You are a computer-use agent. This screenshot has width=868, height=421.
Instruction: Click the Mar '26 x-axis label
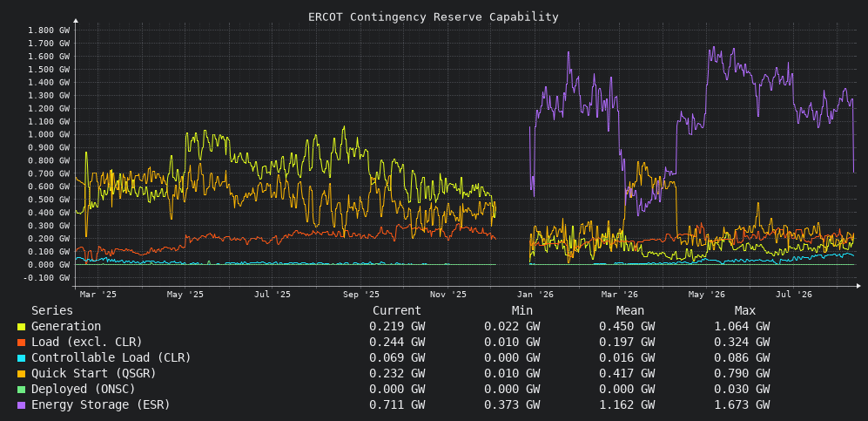tap(620, 295)
